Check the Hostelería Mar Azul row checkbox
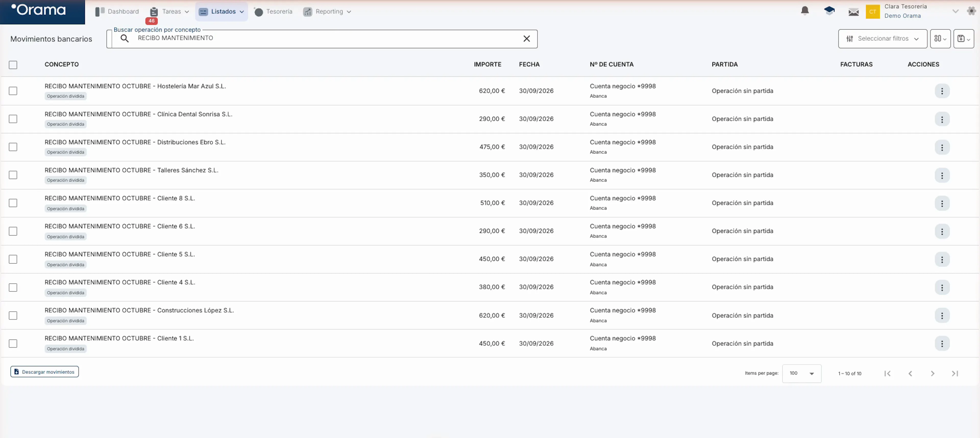 pos(13,91)
